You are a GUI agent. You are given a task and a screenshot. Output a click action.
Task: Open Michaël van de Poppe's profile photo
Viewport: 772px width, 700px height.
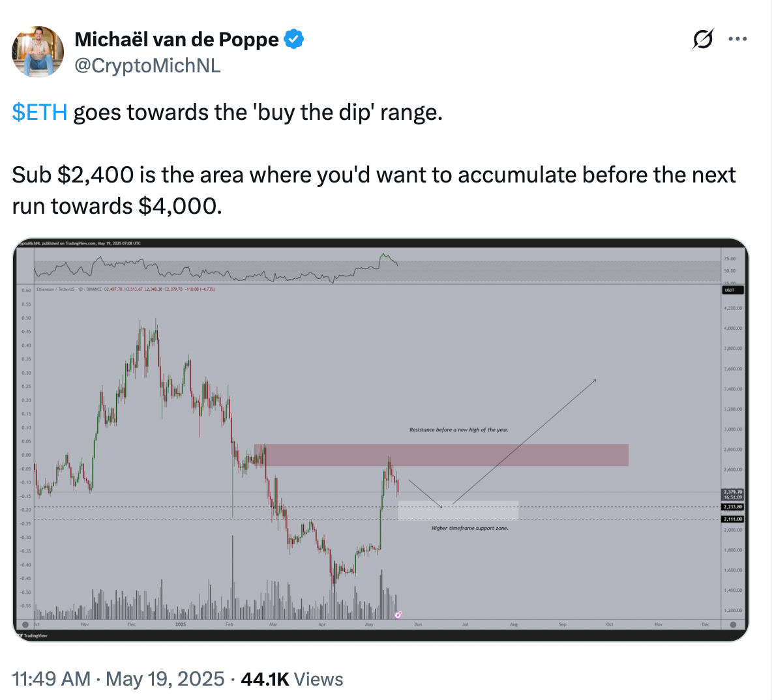point(38,52)
